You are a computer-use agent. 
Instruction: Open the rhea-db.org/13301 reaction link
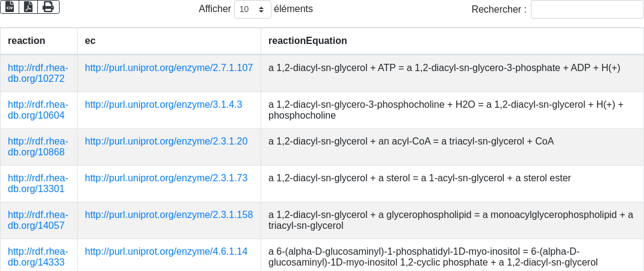point(38,183)
